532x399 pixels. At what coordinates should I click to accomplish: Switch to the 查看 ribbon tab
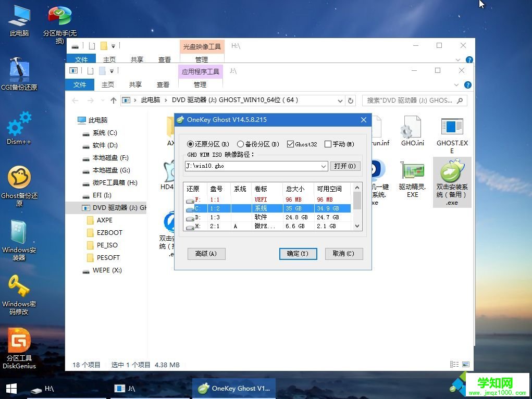tap(163, 84)
